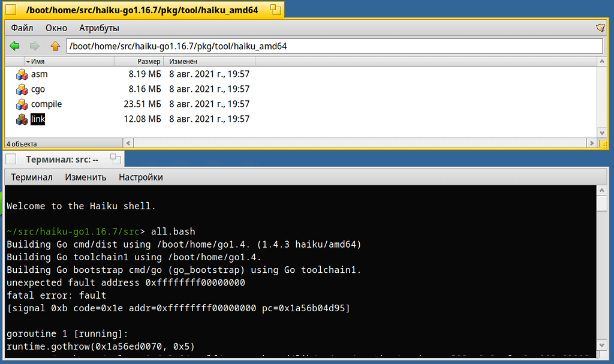Click horizontal scroll-left arrow in Tracker
614x364 pixels.
128,143
